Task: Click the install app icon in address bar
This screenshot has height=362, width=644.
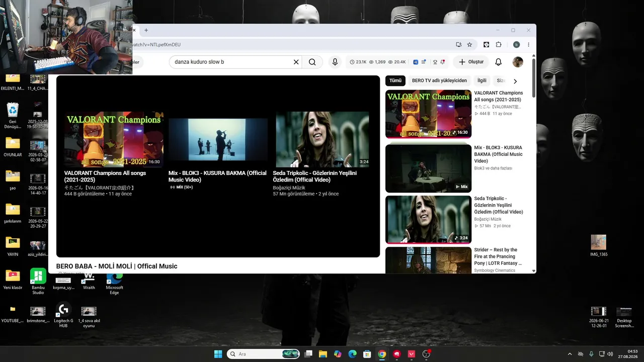Action: click(458, 44)
